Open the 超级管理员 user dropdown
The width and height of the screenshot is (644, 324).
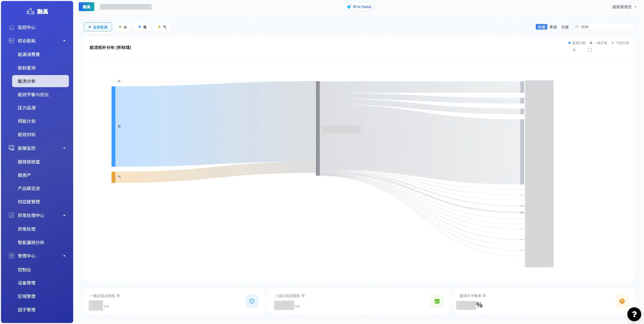(x=624, y=7)
